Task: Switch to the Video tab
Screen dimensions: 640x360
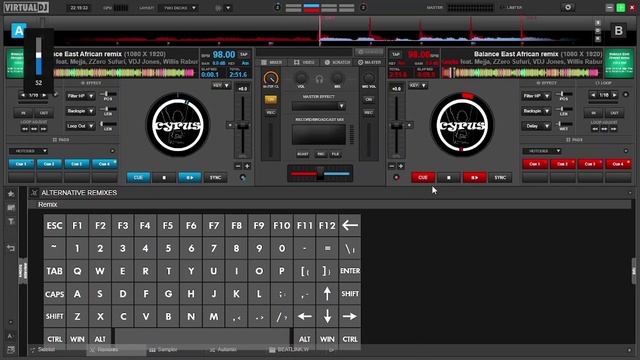Action: 304,62
